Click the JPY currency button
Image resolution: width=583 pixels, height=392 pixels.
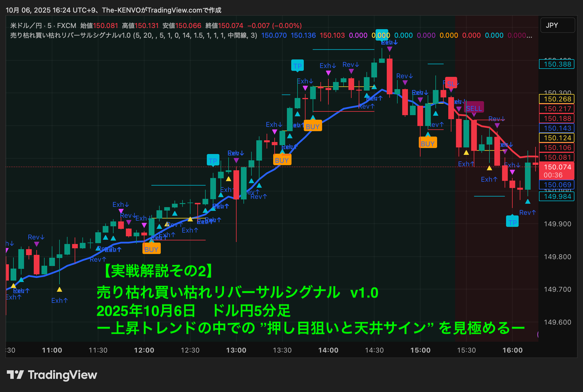tap(557, 25)
